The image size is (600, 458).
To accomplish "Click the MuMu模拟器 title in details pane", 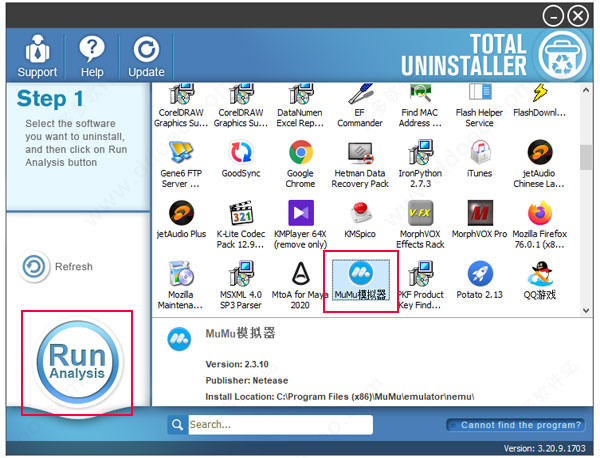I will click(240, 333).
